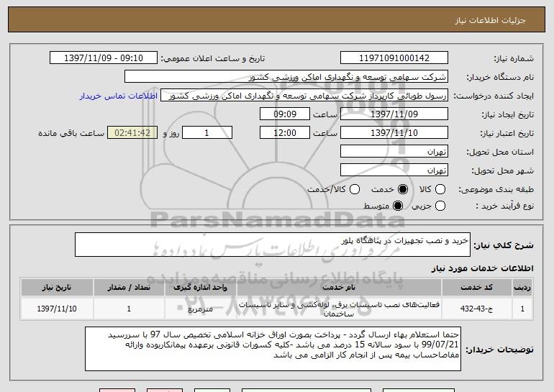Click service code cell ج-43-432
This screenshot has width=554, height=392.
point(476,309)
